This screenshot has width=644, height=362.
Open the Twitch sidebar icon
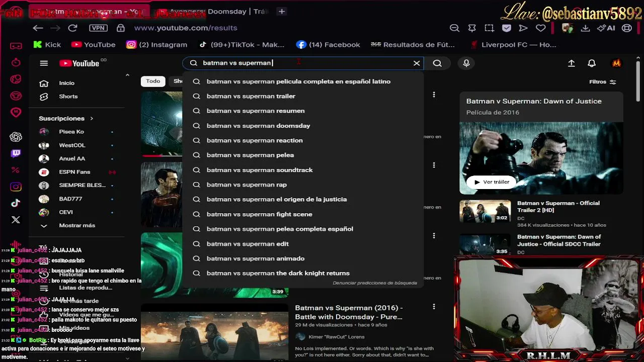tap(16, 153)
